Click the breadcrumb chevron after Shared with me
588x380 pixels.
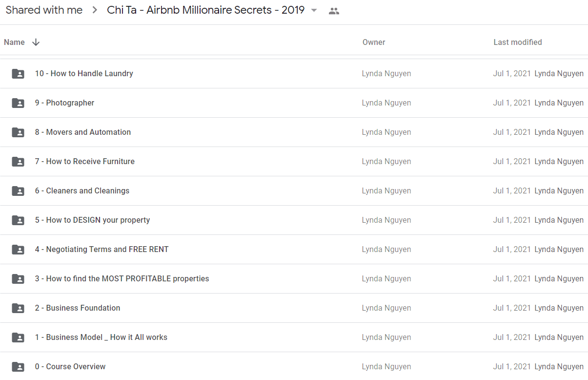tap(95, 10)
